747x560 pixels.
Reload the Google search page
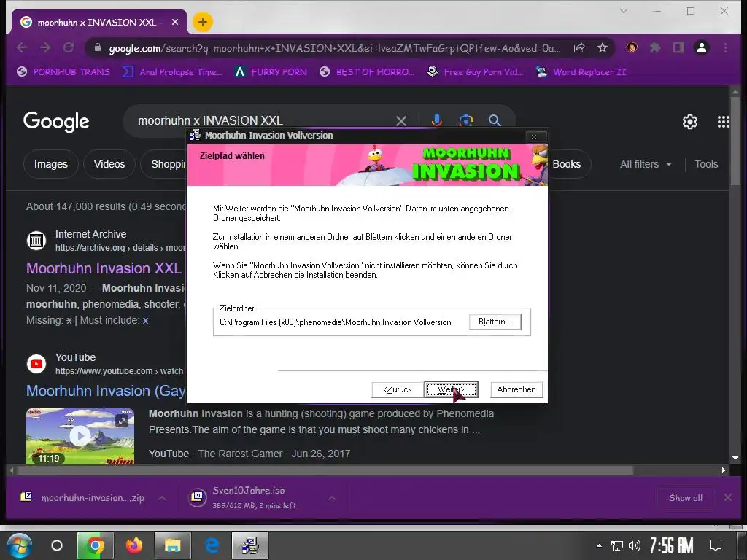pyautogui.click(x=69, y=47)
